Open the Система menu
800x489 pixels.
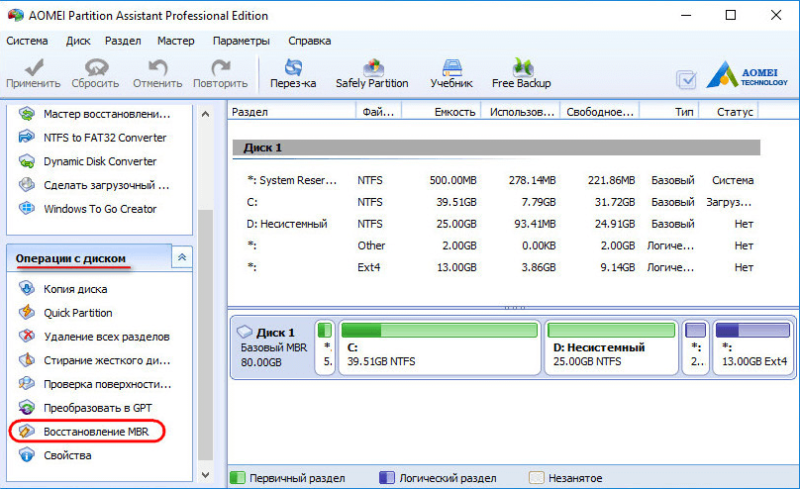click(27, 41)
